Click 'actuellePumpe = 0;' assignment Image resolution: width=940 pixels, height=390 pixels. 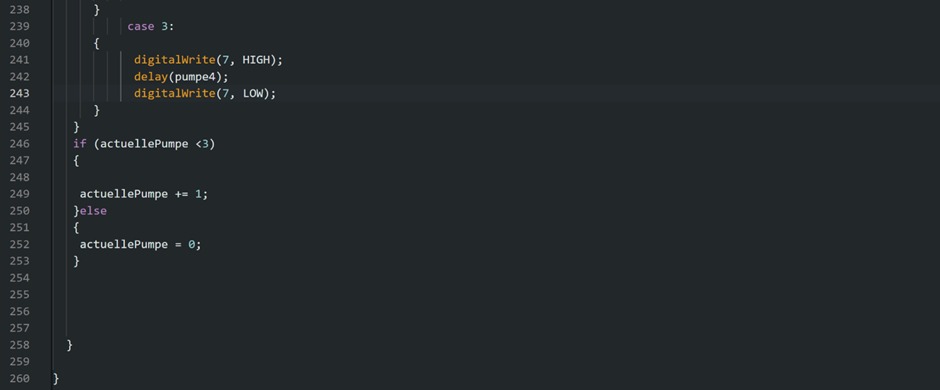pos(140,244)
